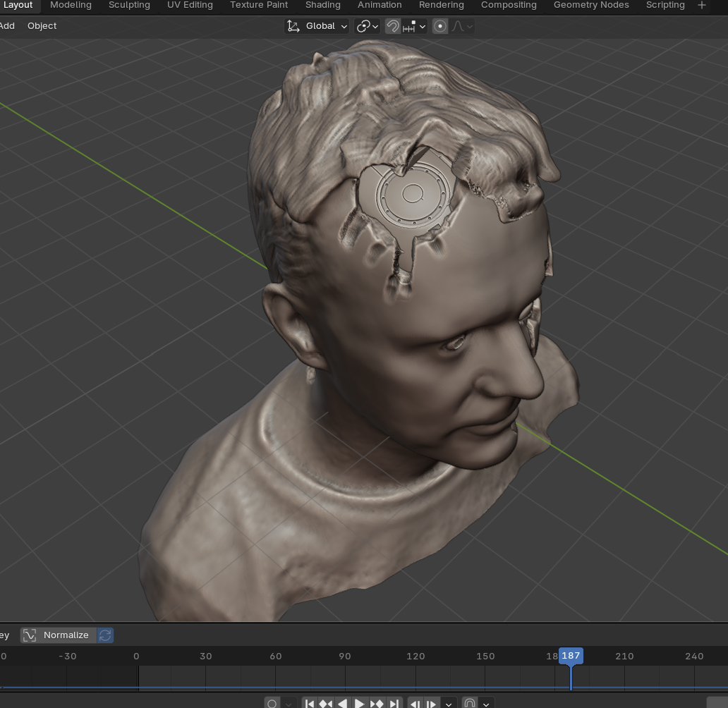Viewport: 728px width, 708px height.
Task: Jump to the next keyframe
Action: (x=377, y=703)
